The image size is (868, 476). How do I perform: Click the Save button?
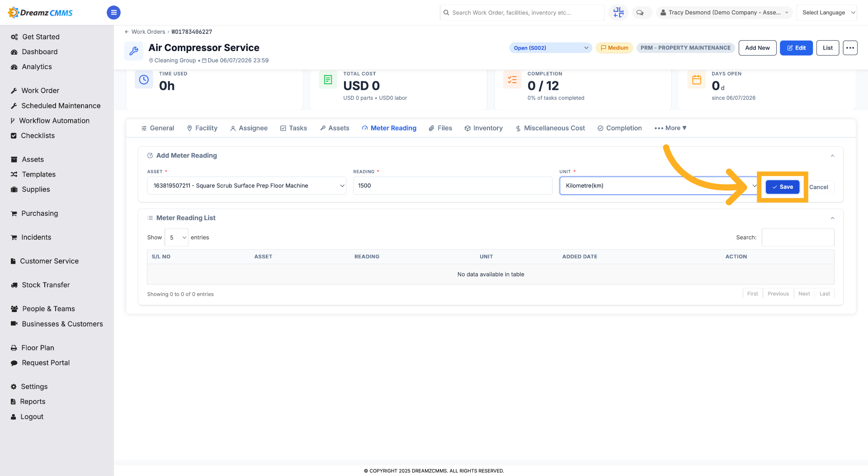pyautogui.click(x=783, y=187)
